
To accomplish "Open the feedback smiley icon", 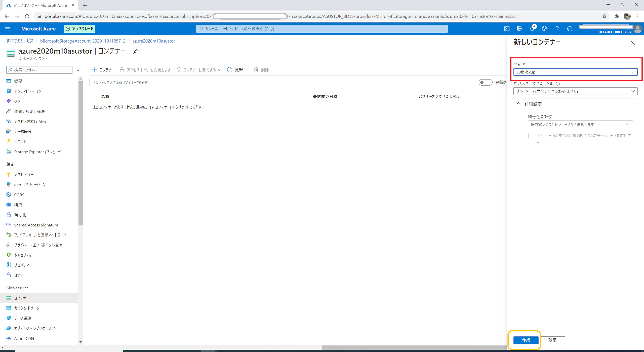I will [x=570, y=29].
